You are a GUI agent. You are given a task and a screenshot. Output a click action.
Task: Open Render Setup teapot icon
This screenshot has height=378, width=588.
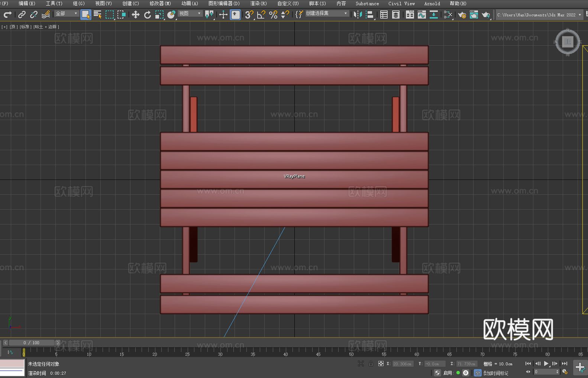point(462,14)
